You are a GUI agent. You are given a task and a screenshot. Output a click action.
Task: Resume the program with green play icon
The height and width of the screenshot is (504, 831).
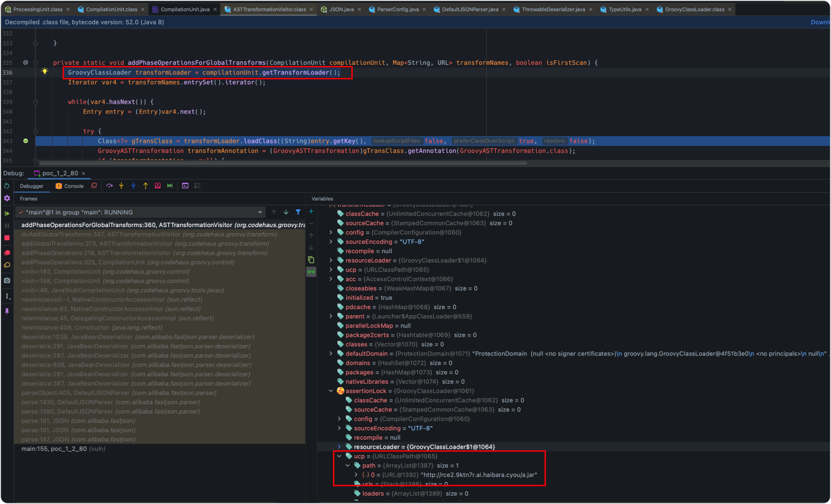click(7, 213)
